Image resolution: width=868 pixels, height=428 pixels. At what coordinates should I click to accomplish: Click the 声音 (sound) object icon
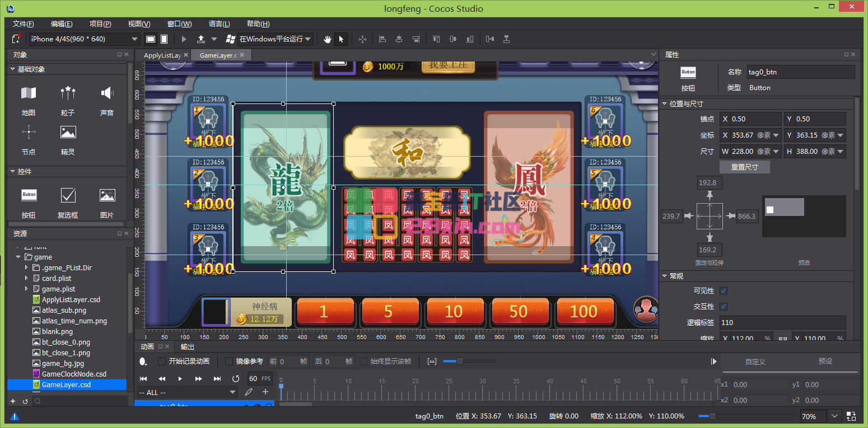tap(106, 93)
